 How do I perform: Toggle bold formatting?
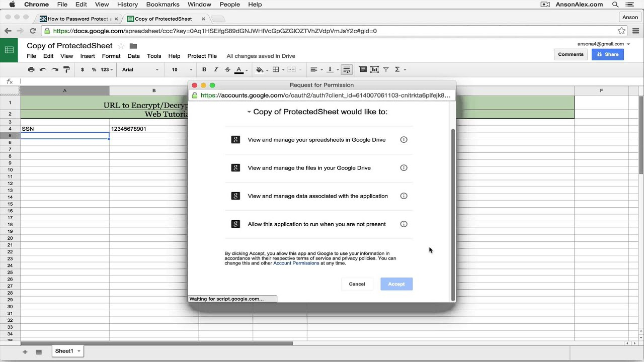pyautogui.click(x=204, y=69)
